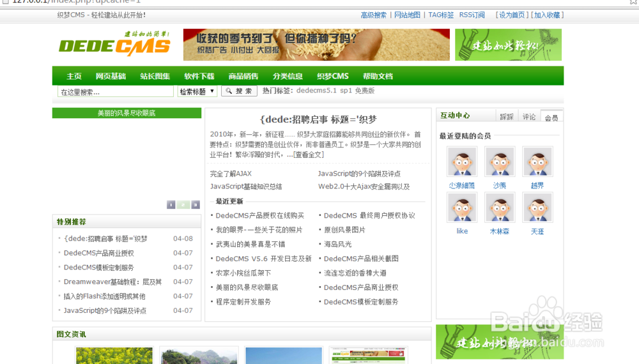Open DedeCMS V5.6 开发日志及新 link
The width and height of the screenshot is (639, 364).
pos(263,259)
